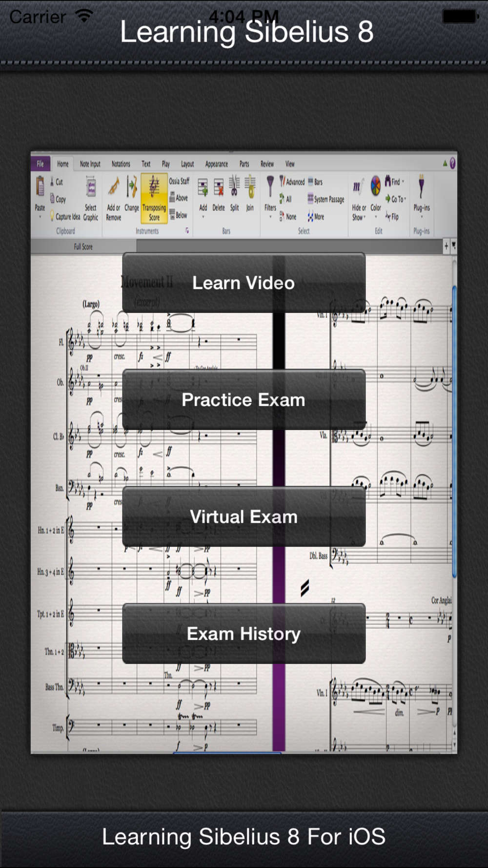The image size is (488, 868).
Task: Expand the Instruments group dialog launcher
Action: (x=187, y=231)
